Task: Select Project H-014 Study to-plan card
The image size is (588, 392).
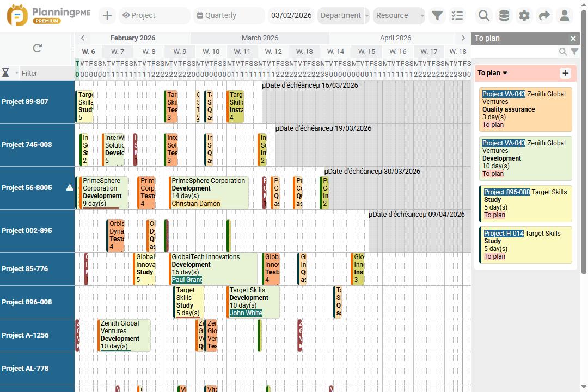Action: click(x=525, y=244)
